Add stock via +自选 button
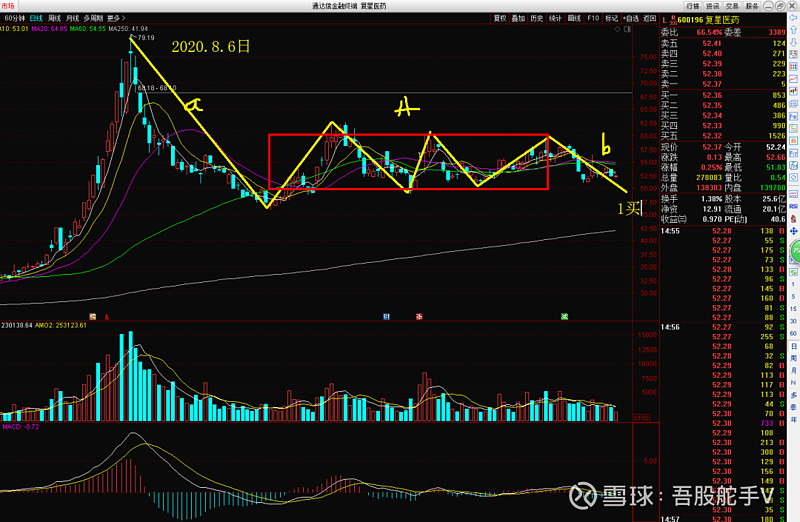The image size is (800, 522). pyautogui.click(x=631, y=18)
